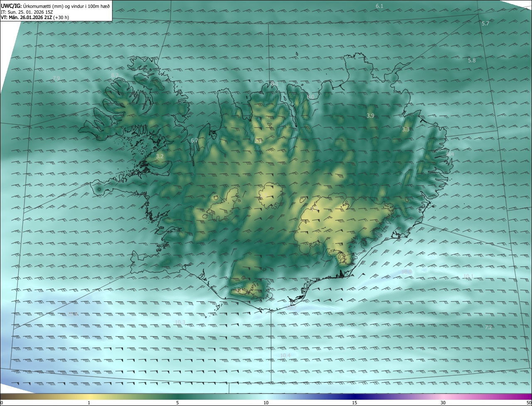
Task: Click the 0 tick on the color scale
Action: [x=2, y=403]
